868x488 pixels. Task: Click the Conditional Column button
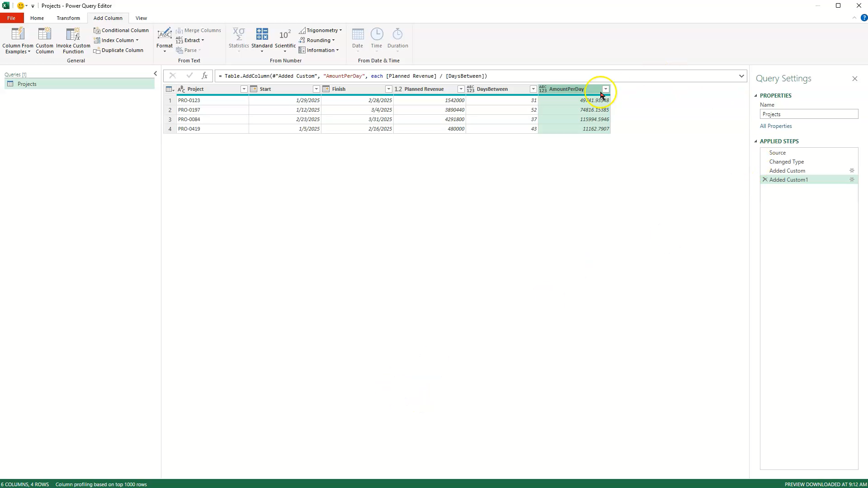(x=121, y=30)
